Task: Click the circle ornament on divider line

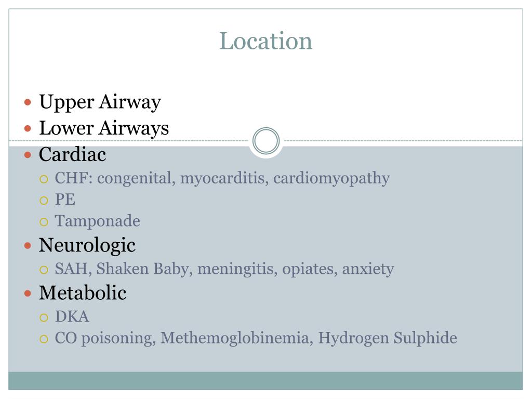Action: click(x=266, y=140)
